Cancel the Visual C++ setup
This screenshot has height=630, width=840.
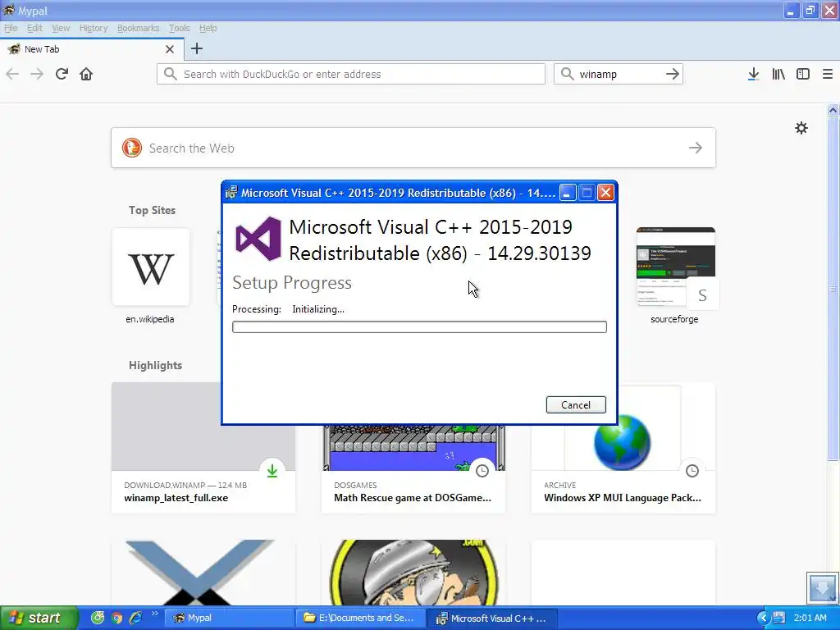point(576,405)
